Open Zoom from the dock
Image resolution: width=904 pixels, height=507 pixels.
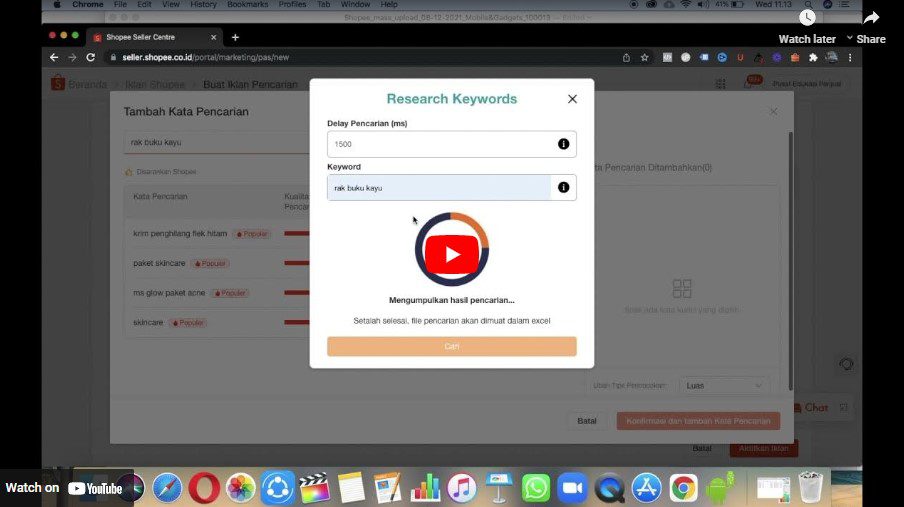(572, 488)
